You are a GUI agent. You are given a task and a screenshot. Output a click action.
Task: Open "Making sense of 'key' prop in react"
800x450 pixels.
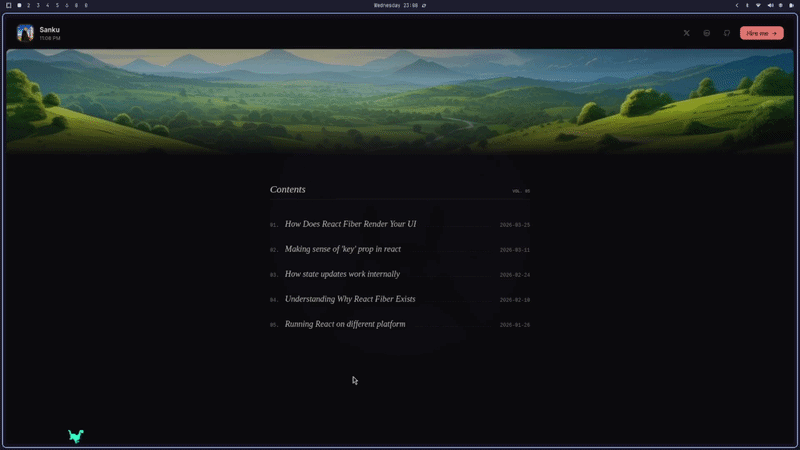343,249
